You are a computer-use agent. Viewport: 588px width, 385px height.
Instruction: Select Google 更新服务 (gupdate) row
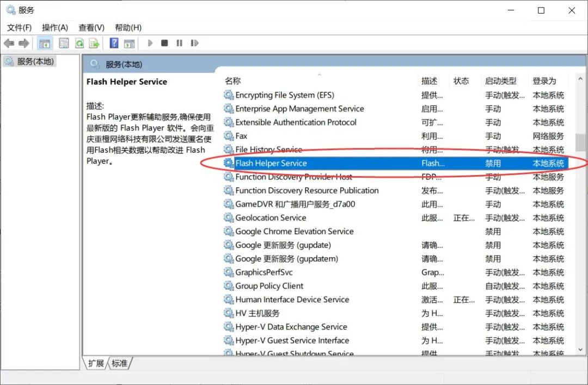click(396, 245)
